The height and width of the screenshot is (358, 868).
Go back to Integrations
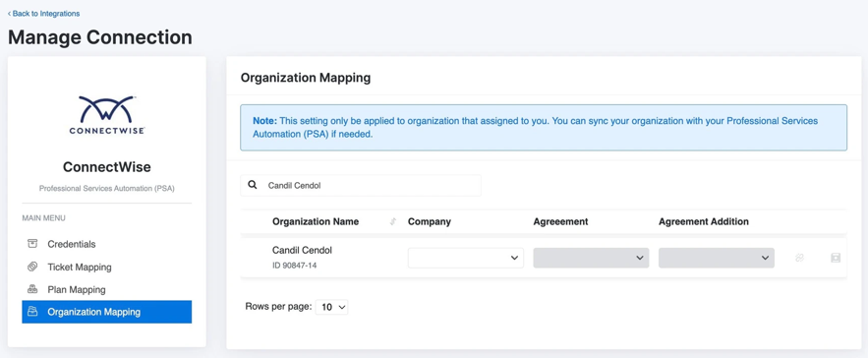click(43, 14)
